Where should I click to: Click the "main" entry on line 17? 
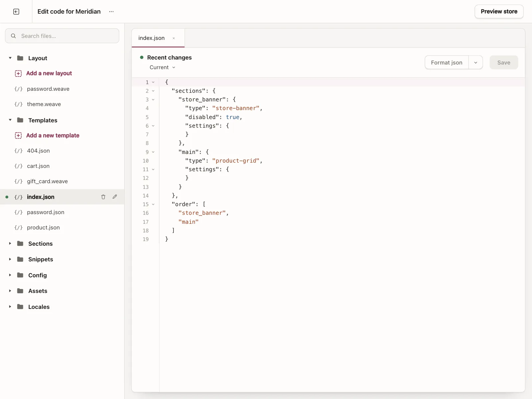189,222
